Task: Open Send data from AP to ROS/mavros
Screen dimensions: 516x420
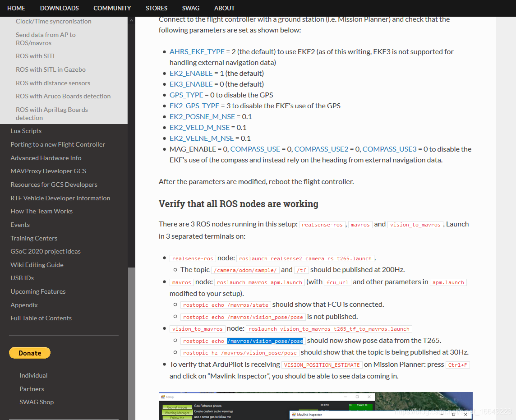Action: pos(46,39)
